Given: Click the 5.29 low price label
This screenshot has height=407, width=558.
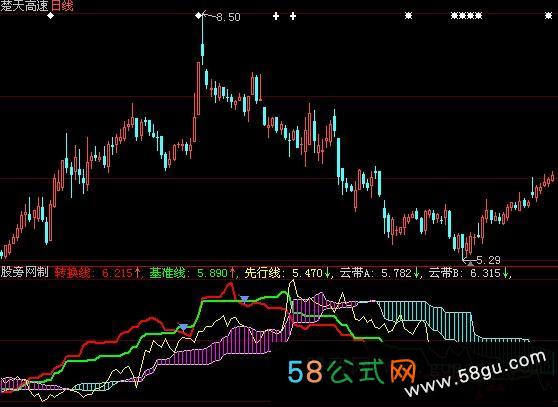Looking at the screenshot, I should tap(488, 260).
